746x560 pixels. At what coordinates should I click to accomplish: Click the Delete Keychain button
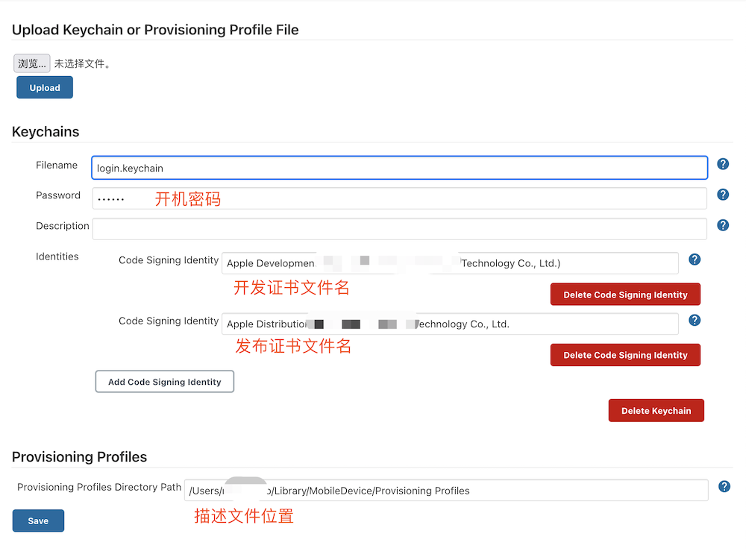click(x=656, y=411)
